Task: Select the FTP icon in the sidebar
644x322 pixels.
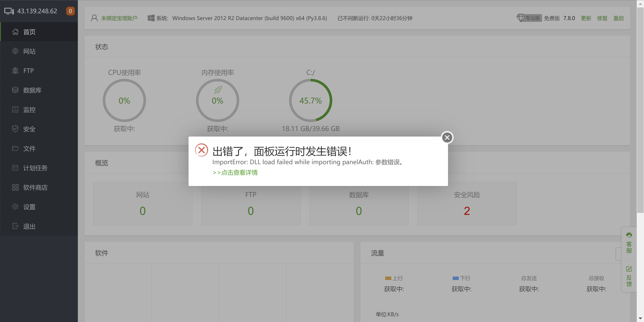Action: pos(15,71)
